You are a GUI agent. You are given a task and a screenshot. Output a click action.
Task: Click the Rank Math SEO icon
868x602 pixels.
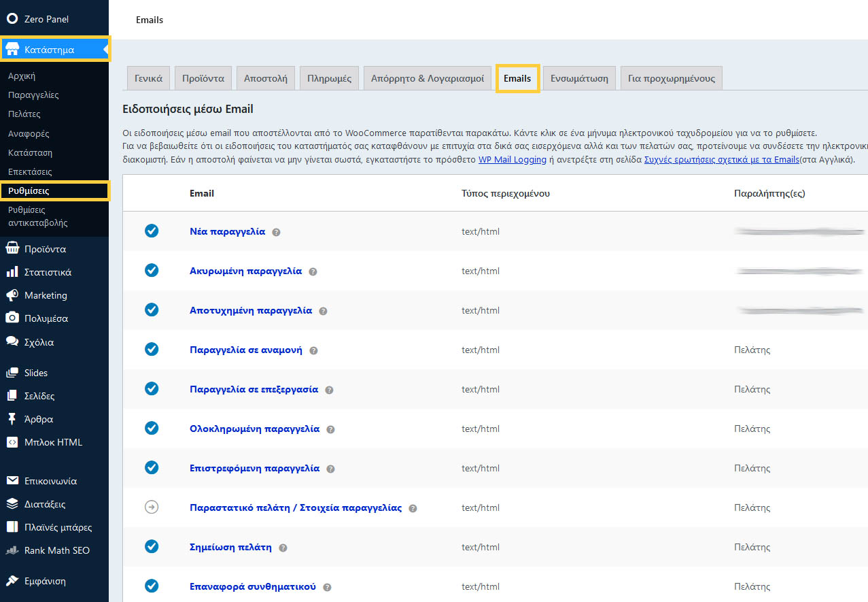[x=12, y=550]
